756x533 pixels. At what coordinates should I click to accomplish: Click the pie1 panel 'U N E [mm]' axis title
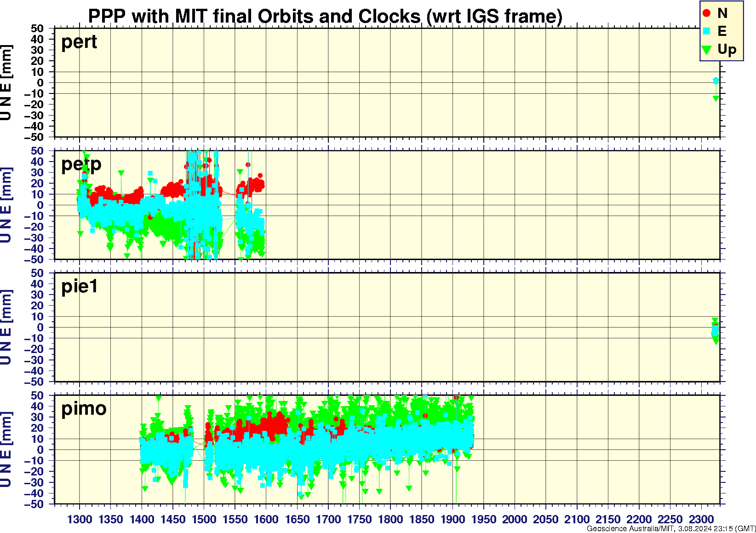pos(6,327)
